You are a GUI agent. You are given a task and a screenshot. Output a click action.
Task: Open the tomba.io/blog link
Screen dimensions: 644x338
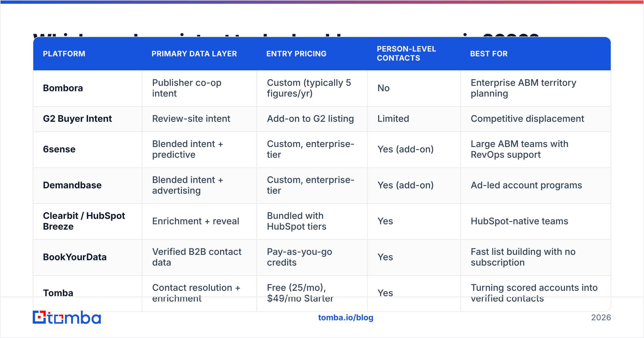tap(346, 318)
